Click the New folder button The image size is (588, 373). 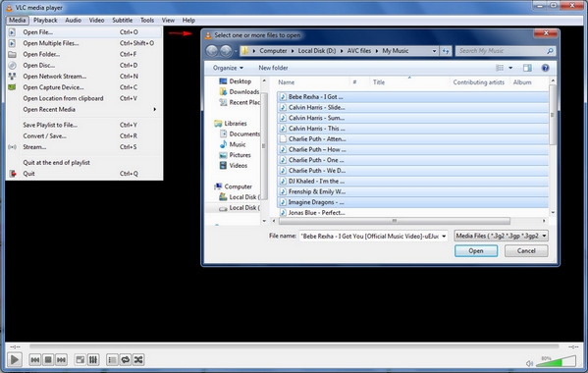(x=273, y=68)
